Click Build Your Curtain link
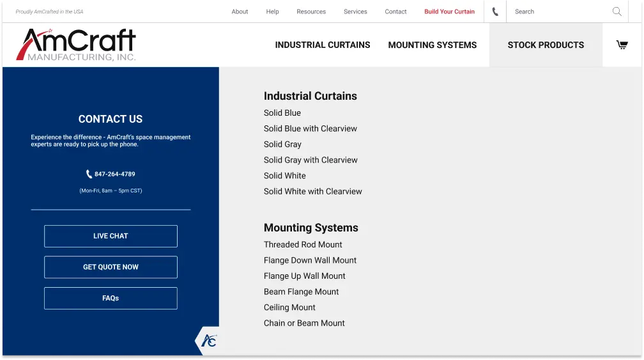This screenshot has height=360, width=644. pyautogui.click(x=449, y=12)
